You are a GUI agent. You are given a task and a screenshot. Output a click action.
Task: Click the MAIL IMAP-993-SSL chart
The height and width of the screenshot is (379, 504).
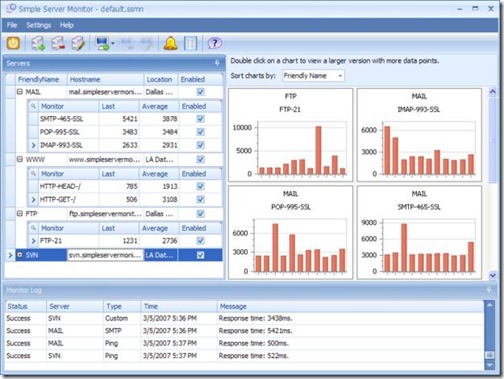(x=419, y=135)
